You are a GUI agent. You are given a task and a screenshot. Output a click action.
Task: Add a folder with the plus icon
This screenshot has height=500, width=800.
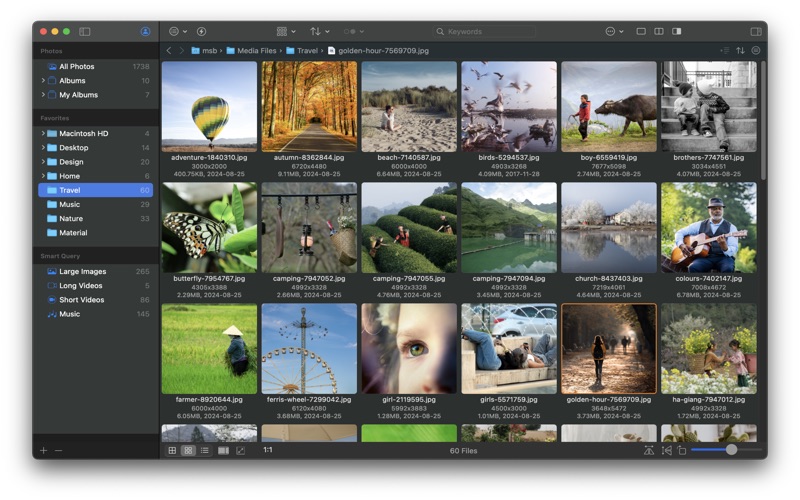coord(43,451)
